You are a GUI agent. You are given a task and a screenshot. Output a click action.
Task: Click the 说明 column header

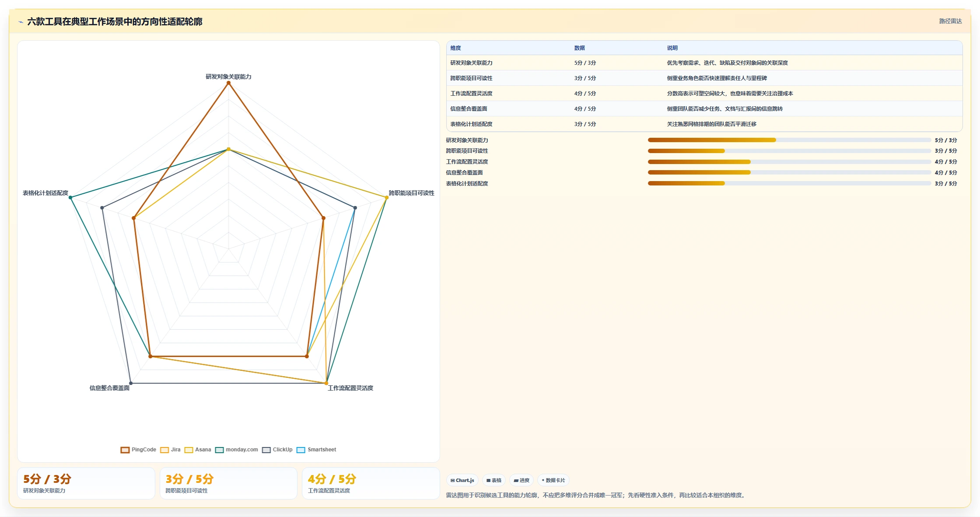coord(672,48)
